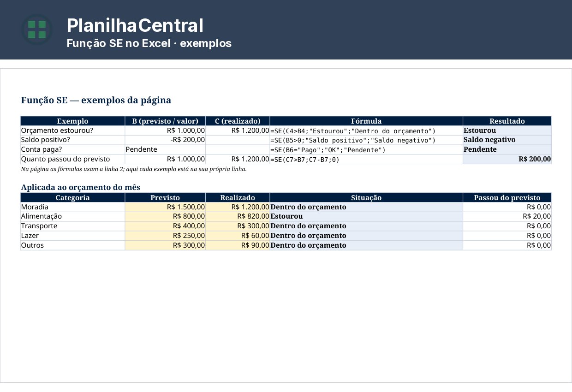Select the 'Lazer' category cell
Screen dimensions: 572x392
tap(73, 236)
